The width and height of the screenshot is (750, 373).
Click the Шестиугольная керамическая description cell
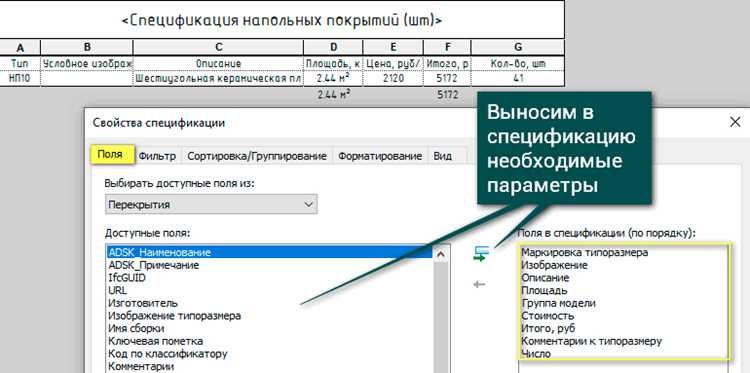tap(218, 78)
